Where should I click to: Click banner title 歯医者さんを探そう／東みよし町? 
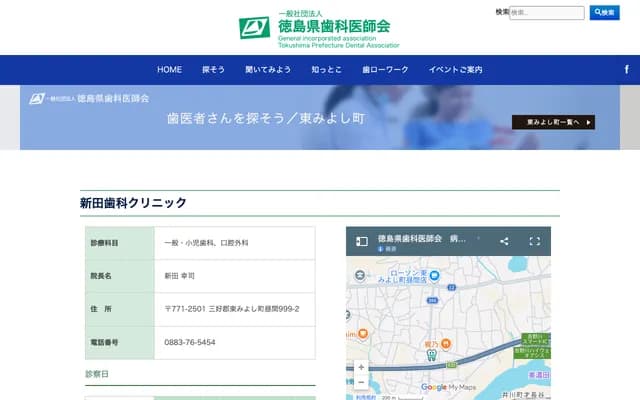pyautogui.click(x=266, y=118)
